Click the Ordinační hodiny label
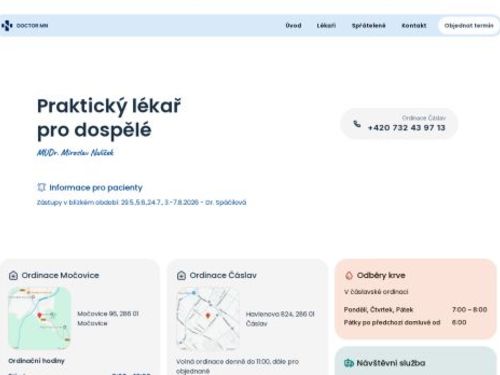 [36, 361]
